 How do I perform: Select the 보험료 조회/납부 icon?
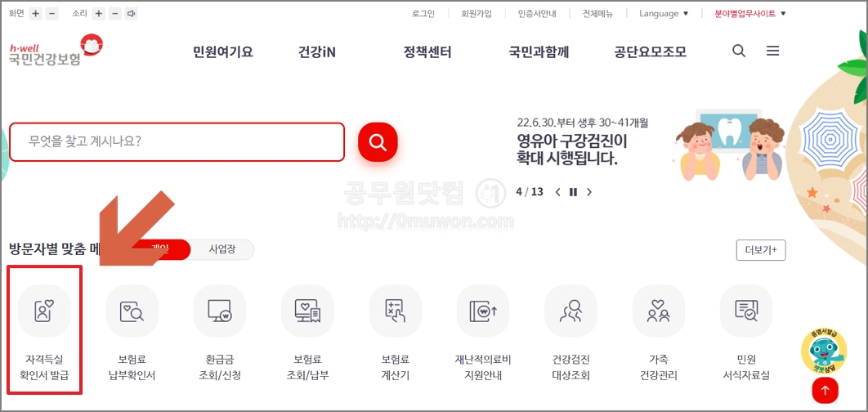coord(308,311)
